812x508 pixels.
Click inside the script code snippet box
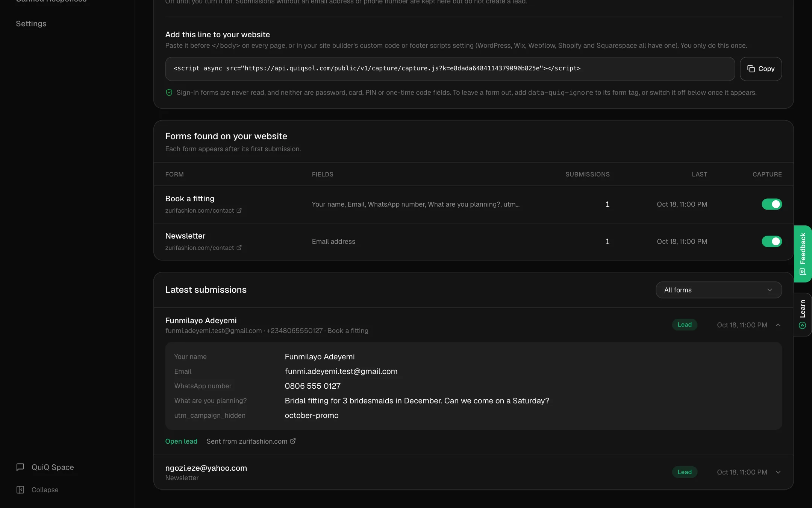pos(450,69)
